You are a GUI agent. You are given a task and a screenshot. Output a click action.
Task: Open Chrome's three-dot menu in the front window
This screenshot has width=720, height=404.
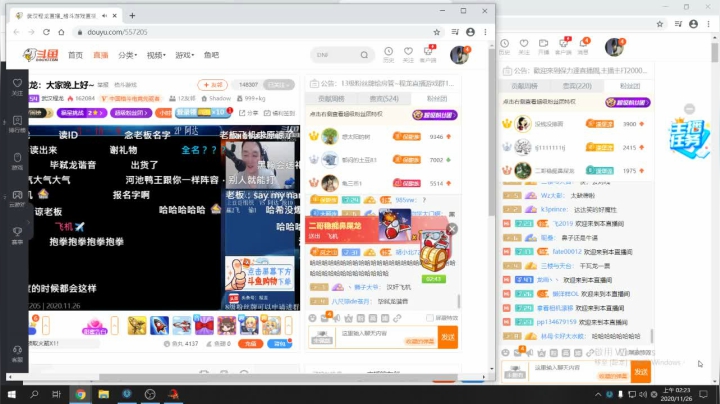point(485,32)
